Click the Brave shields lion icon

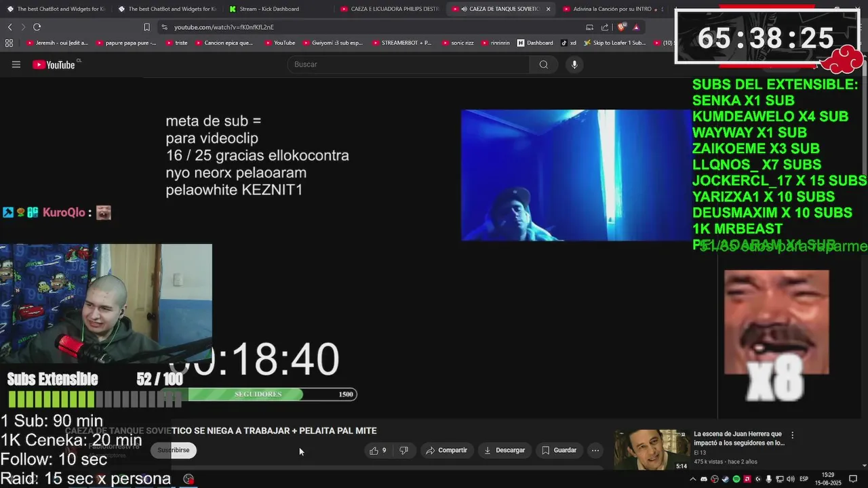pyautogui.click(x=620, y=27)
